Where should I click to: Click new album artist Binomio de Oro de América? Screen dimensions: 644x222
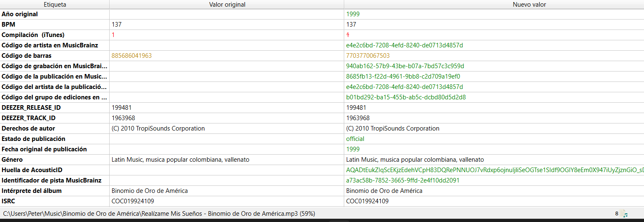point(384,191)
